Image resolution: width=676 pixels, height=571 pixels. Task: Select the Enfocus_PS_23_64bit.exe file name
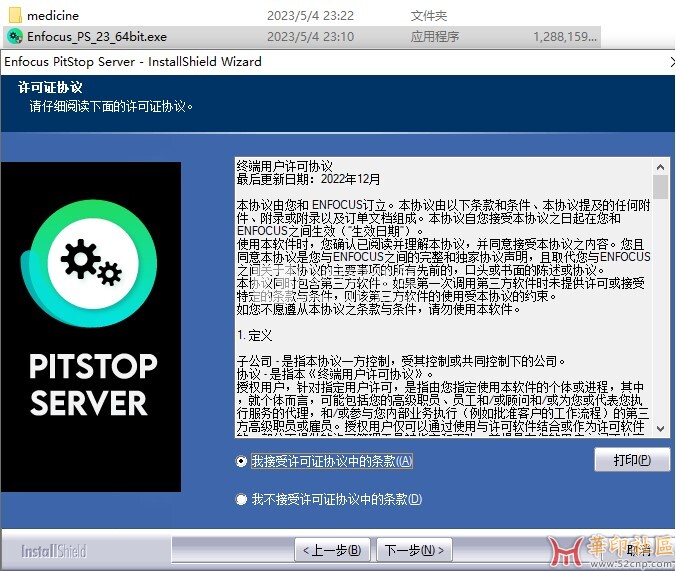pyautogui.click(x=97, y=37)
